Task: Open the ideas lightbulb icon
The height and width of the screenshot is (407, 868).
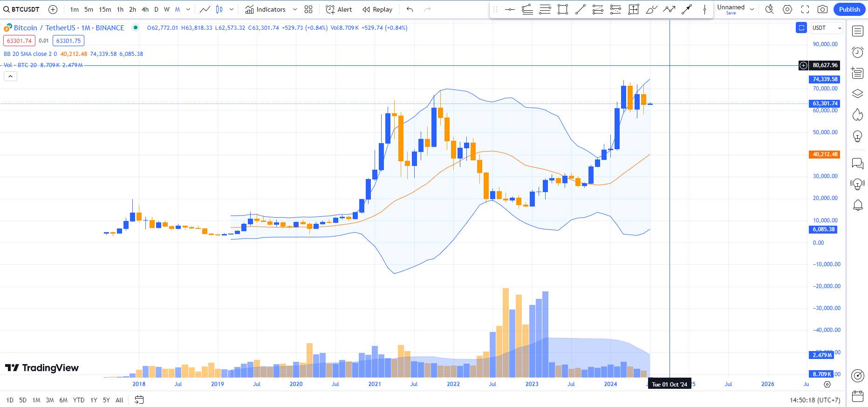Action: (858, 136)
